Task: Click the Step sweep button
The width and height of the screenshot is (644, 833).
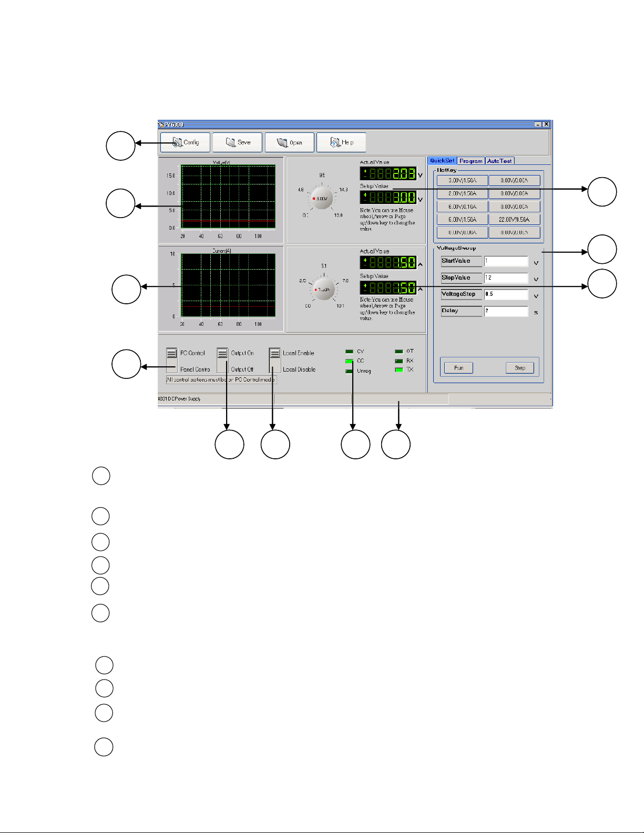Action: click(520, 368)
